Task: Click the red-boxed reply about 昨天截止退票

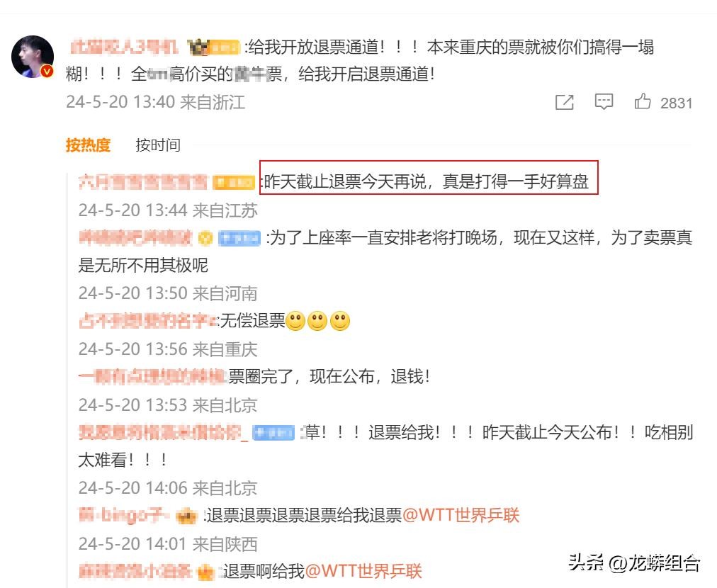Action: pos(429,177)
